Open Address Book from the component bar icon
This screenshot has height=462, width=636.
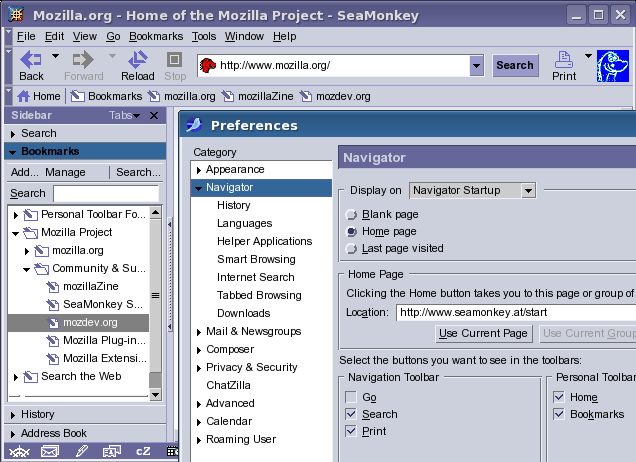112,451
